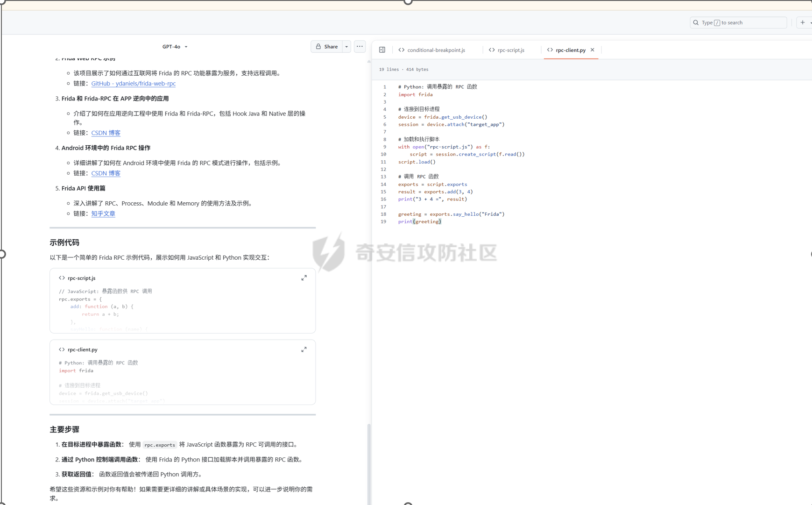Open the CSDN 博客 link under item 3

point(106,133)
